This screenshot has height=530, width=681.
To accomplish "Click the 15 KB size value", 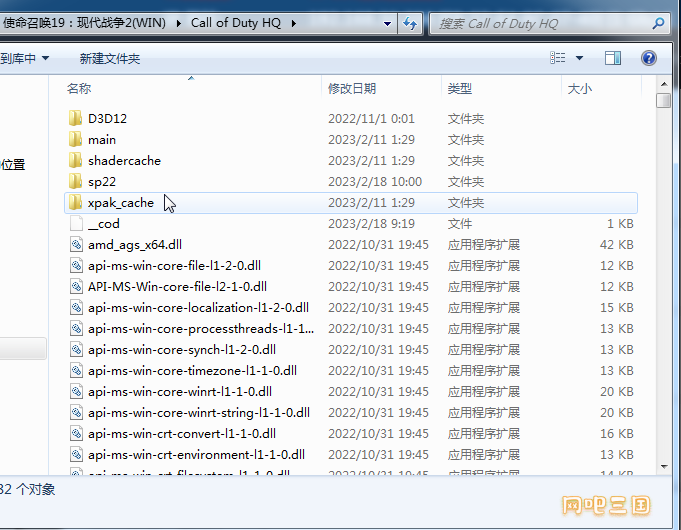I will (x=616, y=307).
